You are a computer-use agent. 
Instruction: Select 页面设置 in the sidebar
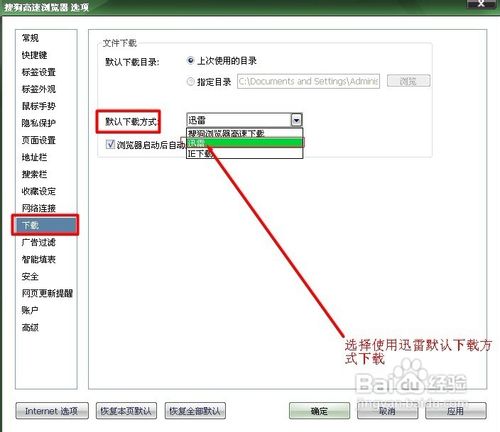39,140
